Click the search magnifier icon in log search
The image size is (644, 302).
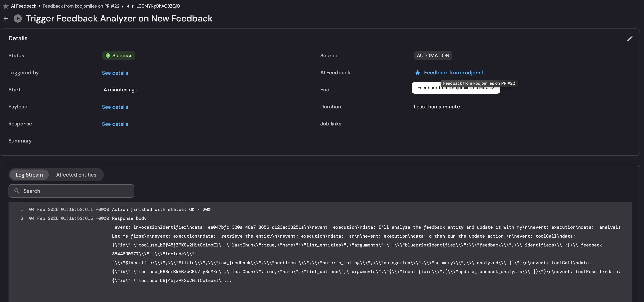click(x=17, y=191)
